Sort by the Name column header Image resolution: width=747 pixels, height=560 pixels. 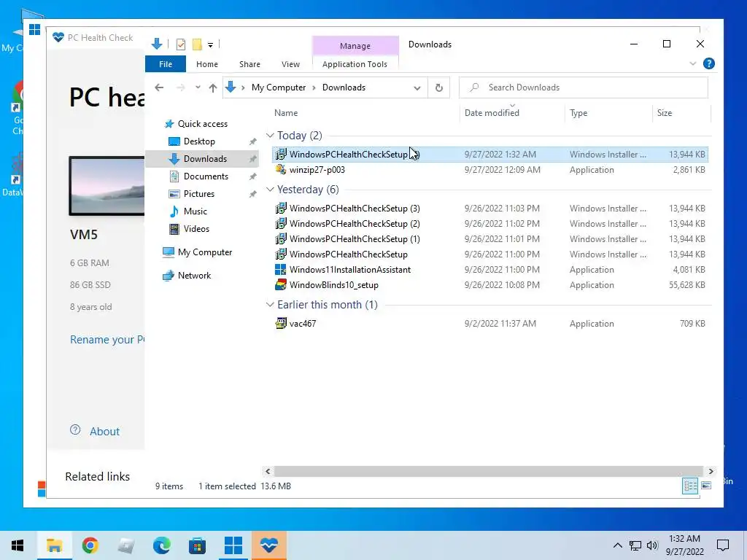[286, 113]
